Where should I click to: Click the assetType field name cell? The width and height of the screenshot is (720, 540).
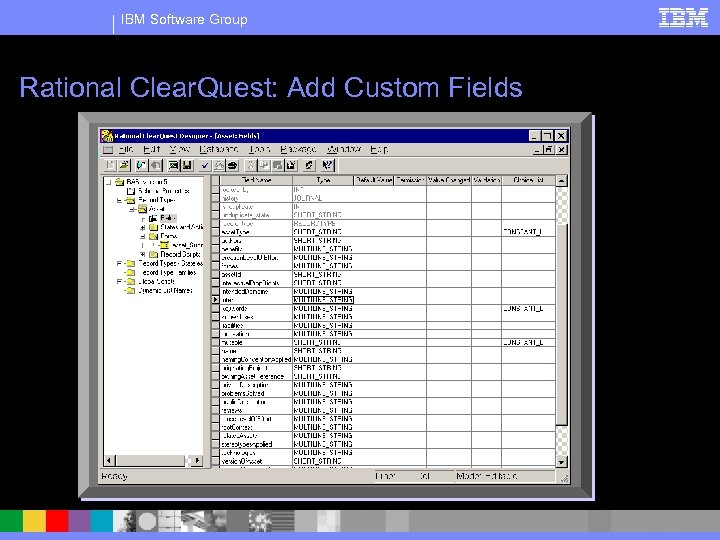(256, 232)
